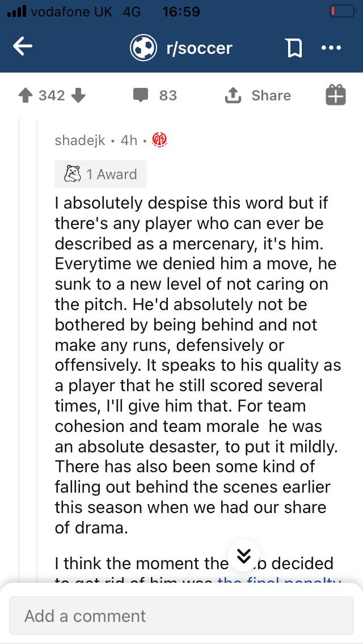This screenshot has width=363, height=644.
Task: Tap the Share upload icon
Action: (233, 96)
